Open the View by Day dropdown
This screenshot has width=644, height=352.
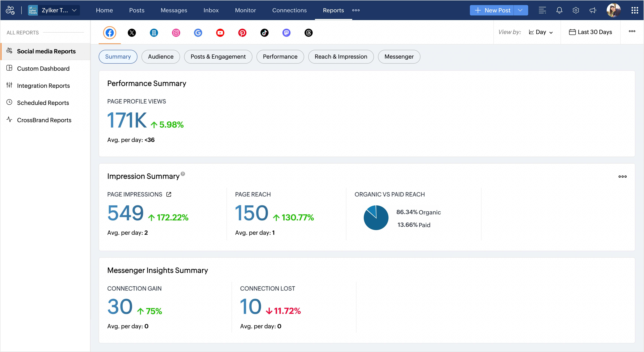click(541, 32)
